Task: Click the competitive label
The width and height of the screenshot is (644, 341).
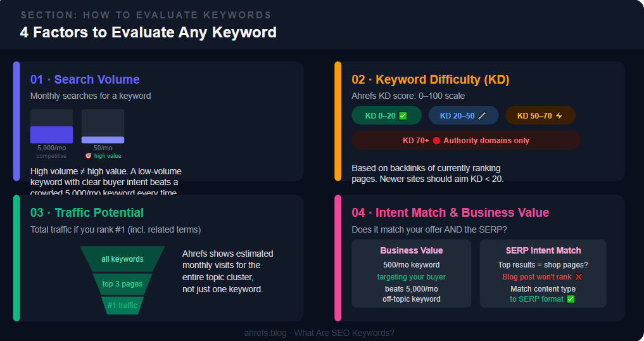Action: 51,156
